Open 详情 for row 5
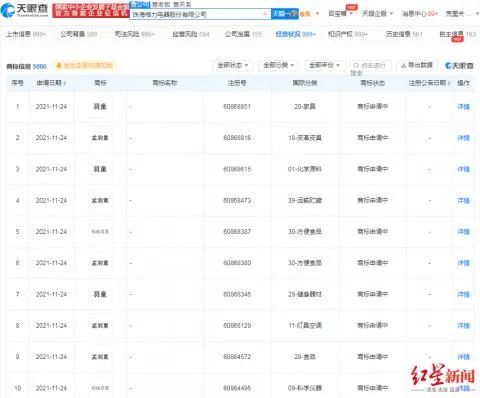Viewport: 480px width, 398px height. point(463,232)
